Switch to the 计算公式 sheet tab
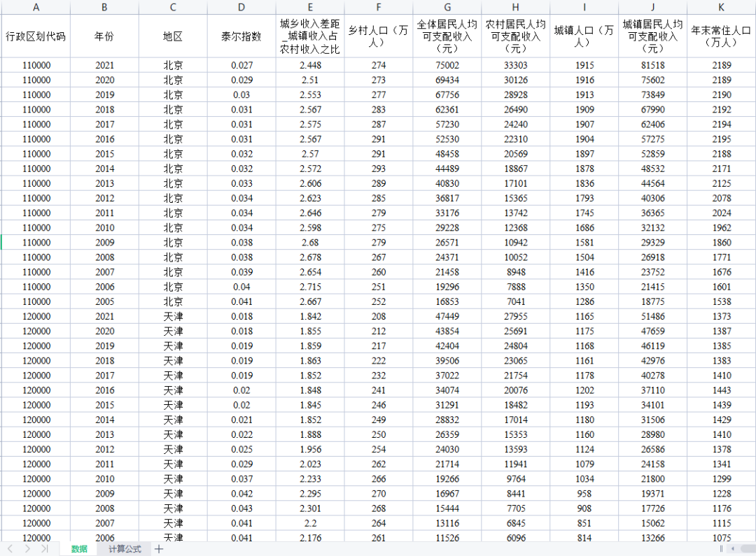 point(125,549)
